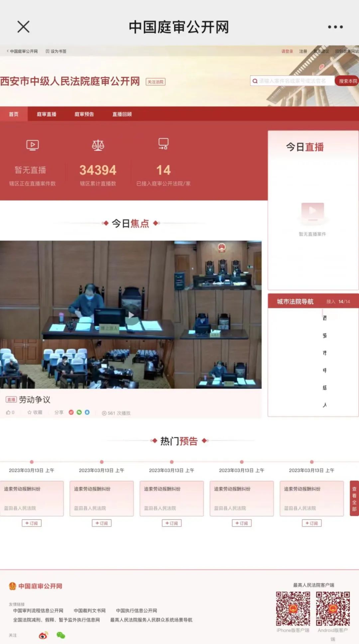Open the 中国裁判文书网 link

click(x=90, y=610)
